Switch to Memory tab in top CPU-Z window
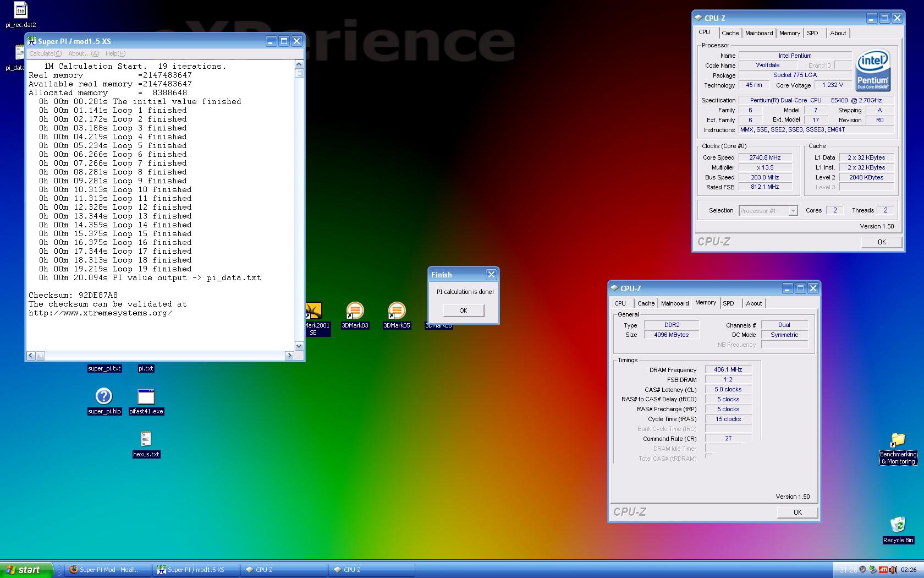This screenshot has width=924, height=578. 790,33
